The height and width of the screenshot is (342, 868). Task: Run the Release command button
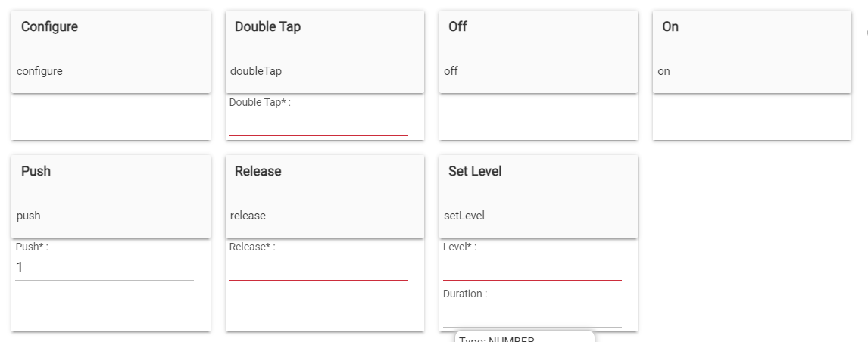coord(324,196)
